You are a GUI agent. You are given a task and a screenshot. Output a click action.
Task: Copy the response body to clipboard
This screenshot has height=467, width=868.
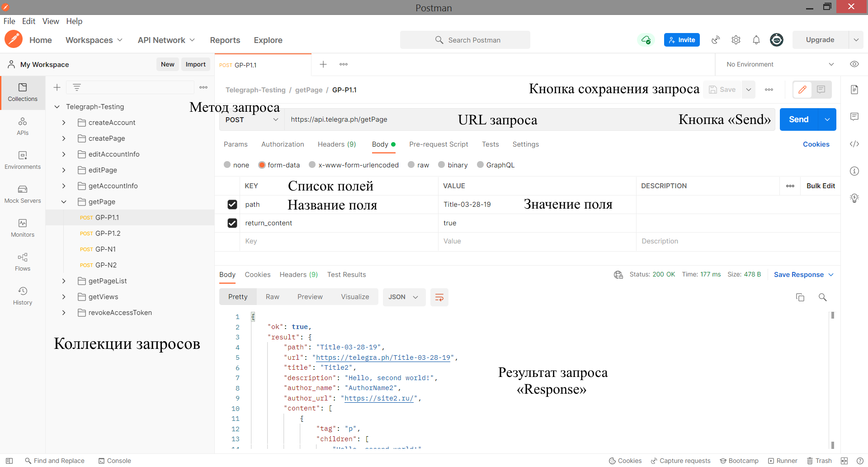pos(800,297)
